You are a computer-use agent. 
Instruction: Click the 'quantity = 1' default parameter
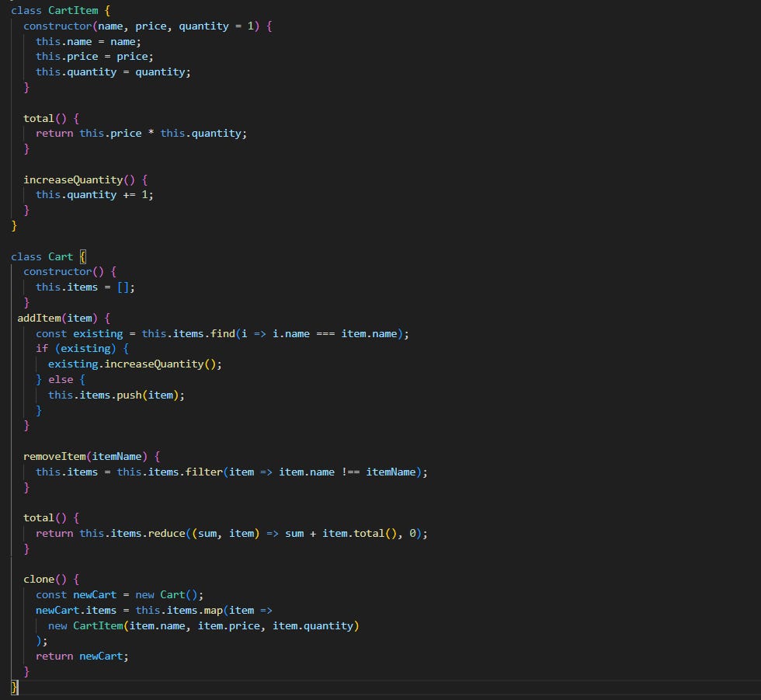(x=216, y=26)
